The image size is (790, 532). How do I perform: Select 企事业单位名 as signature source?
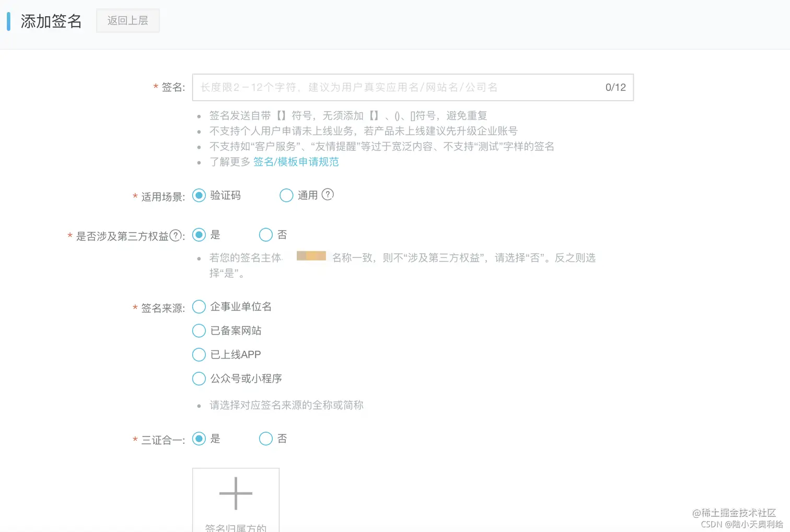(199, 306)
